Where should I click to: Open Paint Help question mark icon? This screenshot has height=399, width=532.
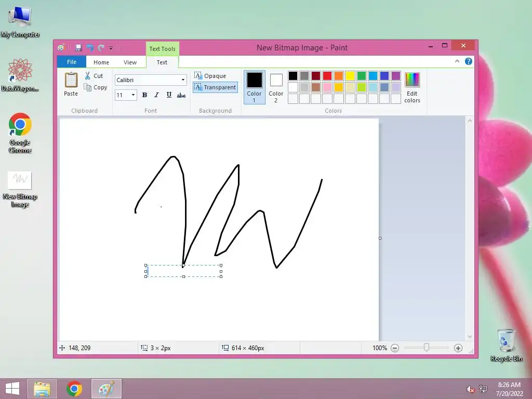pyautogui.click(x=469, y=61)
